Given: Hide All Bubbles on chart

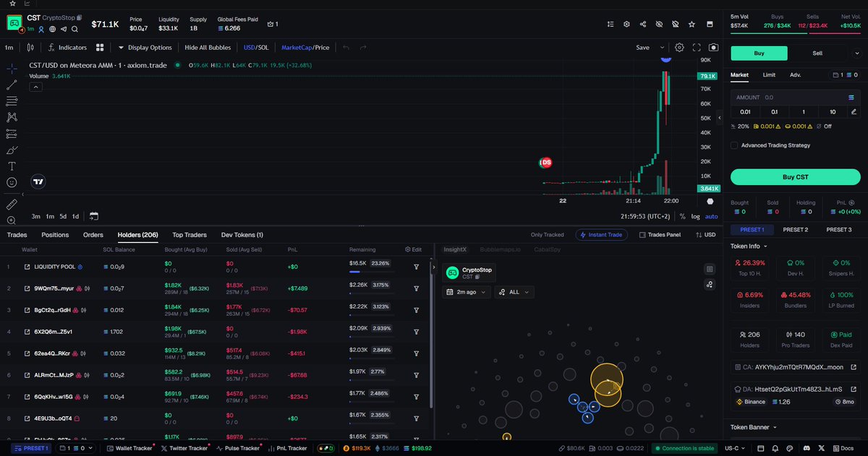Looking at the screenshot, I should pyautogui.click(x=208, y=48).
